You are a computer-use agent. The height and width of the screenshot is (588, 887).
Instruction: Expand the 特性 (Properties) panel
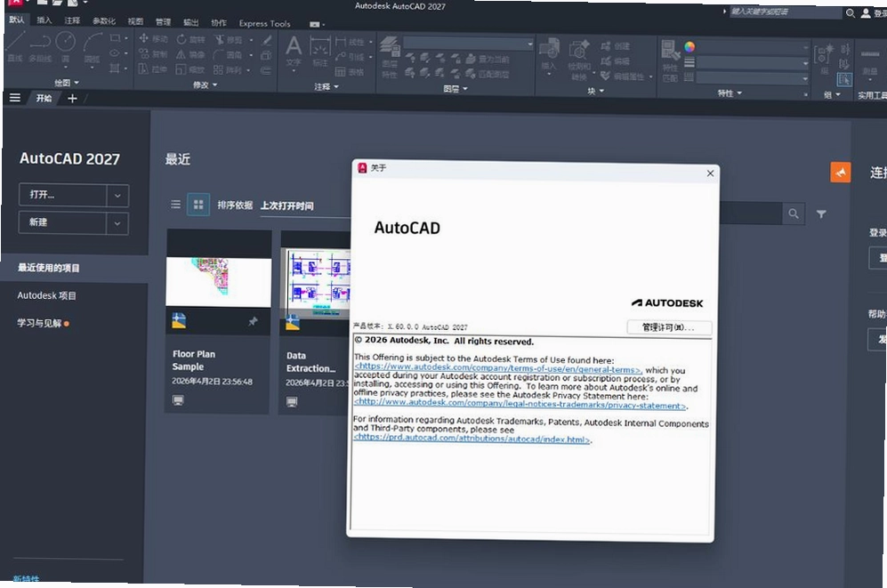coord(730,93)
